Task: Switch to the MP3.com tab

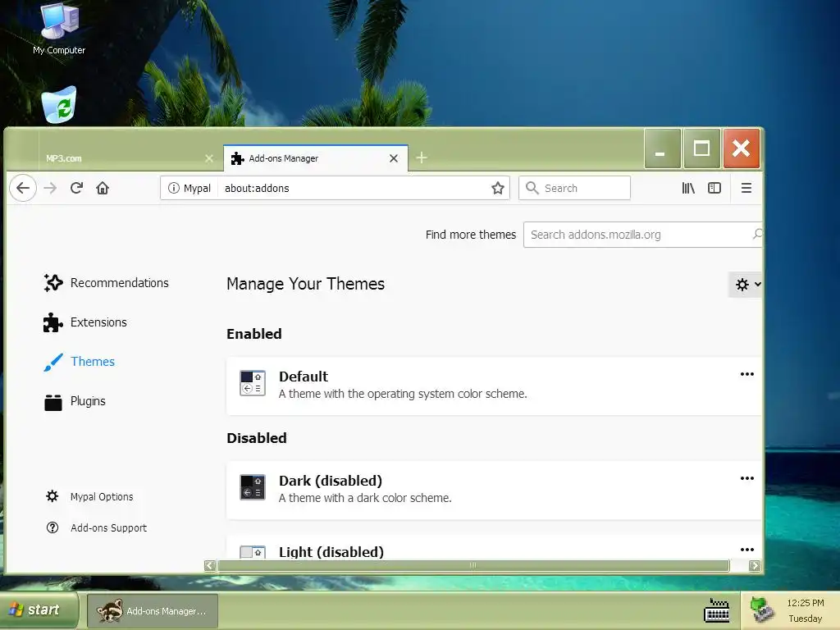Action: pyautogui.click(x=130, y=158)
